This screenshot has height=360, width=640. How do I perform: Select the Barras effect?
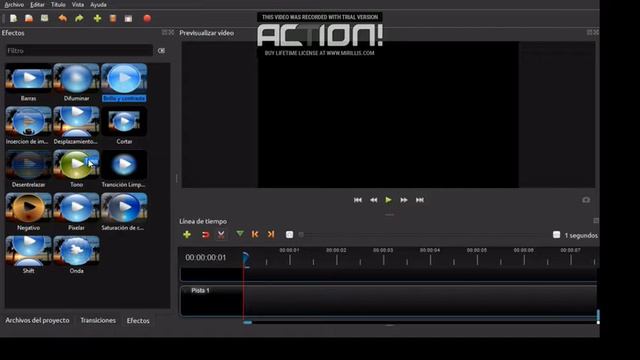click(x=28, y=82)
